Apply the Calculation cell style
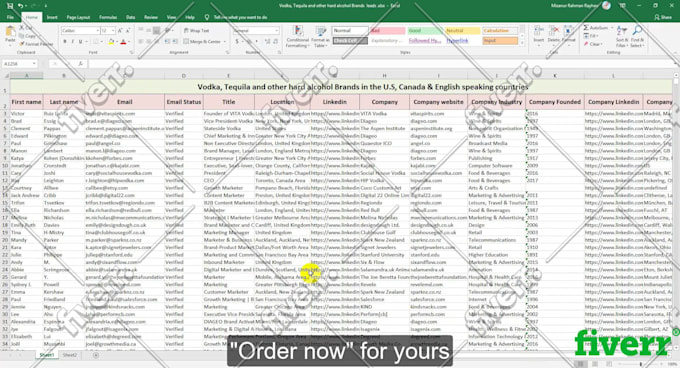 coord(500,31)
